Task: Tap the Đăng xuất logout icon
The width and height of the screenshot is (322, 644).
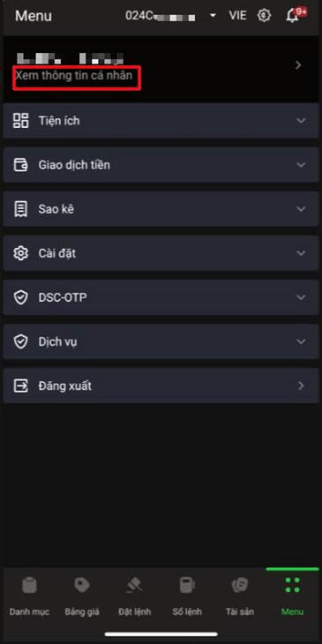Action: click(20, 386)
